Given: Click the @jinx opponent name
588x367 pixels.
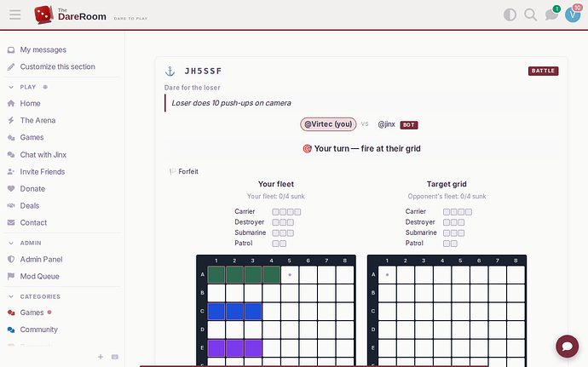Looking at the screenshot, I should click(x=386, y=124).
